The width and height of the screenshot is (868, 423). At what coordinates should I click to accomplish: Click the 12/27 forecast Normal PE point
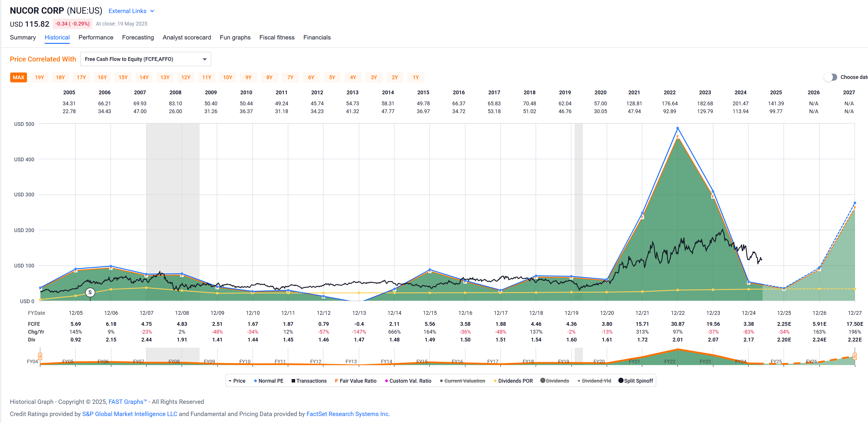(x=855, y=203)
